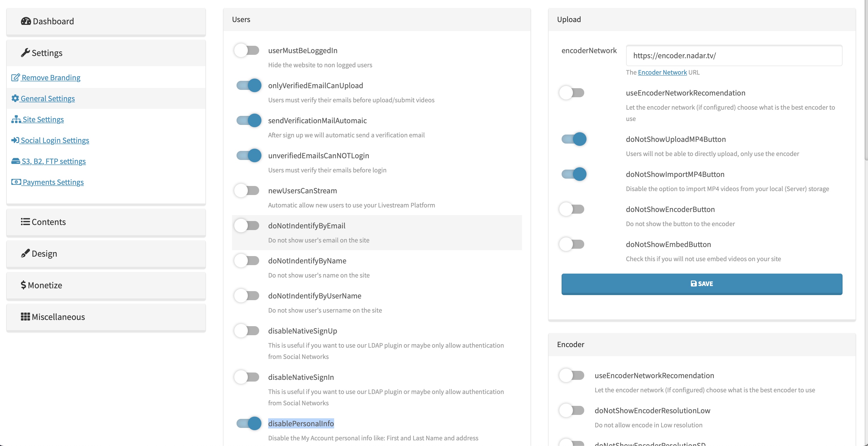Click the General Settings gear icon
The height and width of the screenshot is (446, 868).
(x=15, y=98)
